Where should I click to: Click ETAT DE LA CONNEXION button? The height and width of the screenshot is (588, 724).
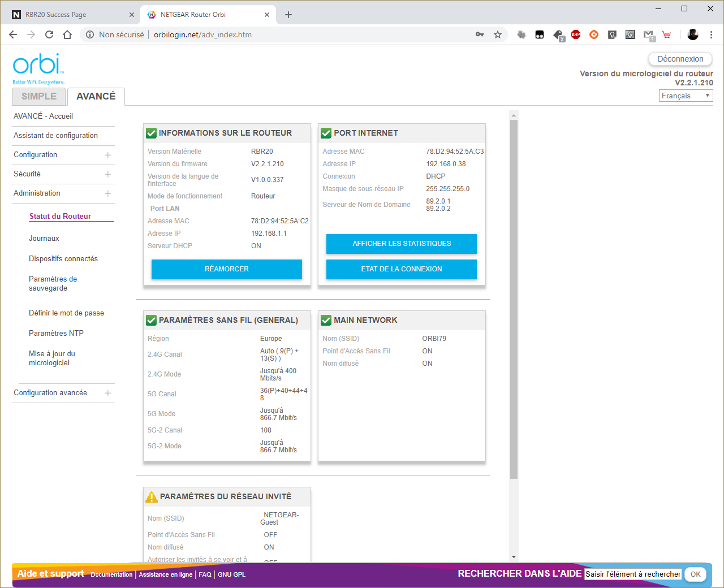coord(402,269)
